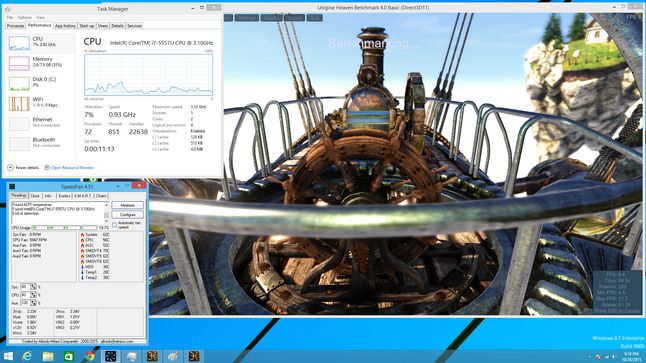Launch Google Chrome from the taskbar
Image resolution: width=646 pixels, height=363 pixels.
89,356
